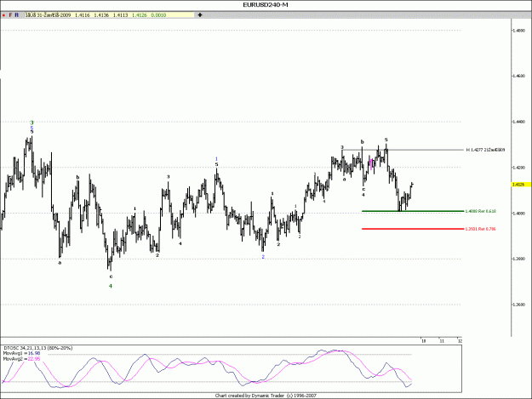The width and height of the screenshot is (532, 399).
Task: Click the blue wave 2 label
Action: pos(263,257)
